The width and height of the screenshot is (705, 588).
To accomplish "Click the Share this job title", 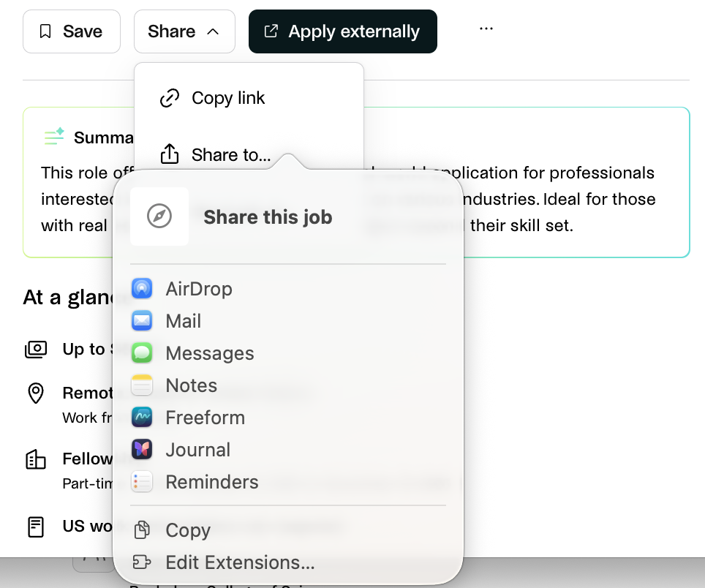I will [268, 217].
